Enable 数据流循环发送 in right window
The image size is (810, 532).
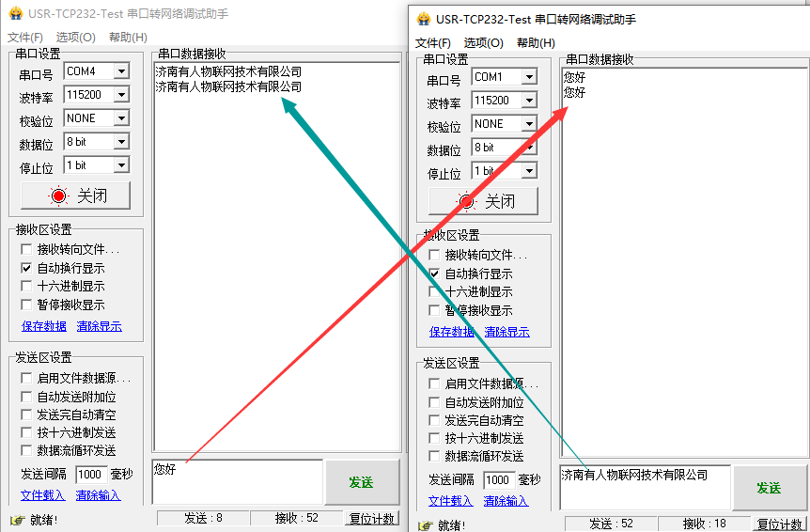pyautogui.click(x=434, y=456)
